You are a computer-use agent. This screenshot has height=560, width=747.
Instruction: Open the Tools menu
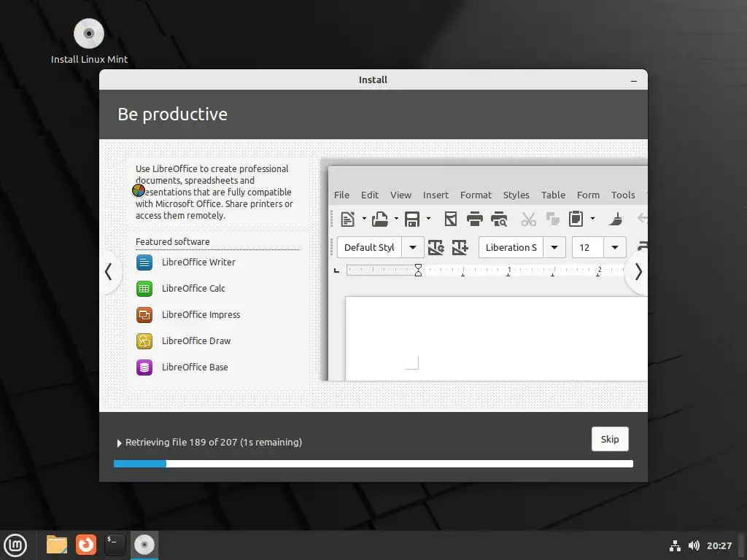click(x=623, y=195)
